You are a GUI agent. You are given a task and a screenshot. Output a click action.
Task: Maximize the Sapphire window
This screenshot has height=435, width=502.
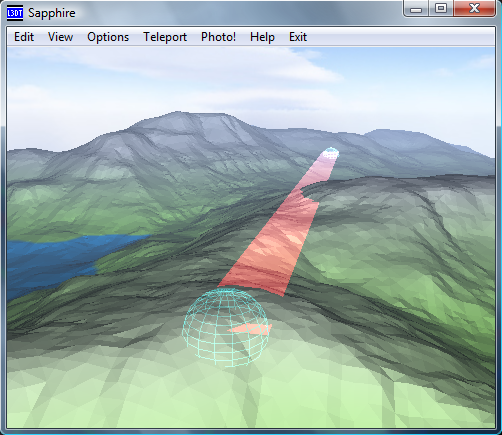(441, 9)
